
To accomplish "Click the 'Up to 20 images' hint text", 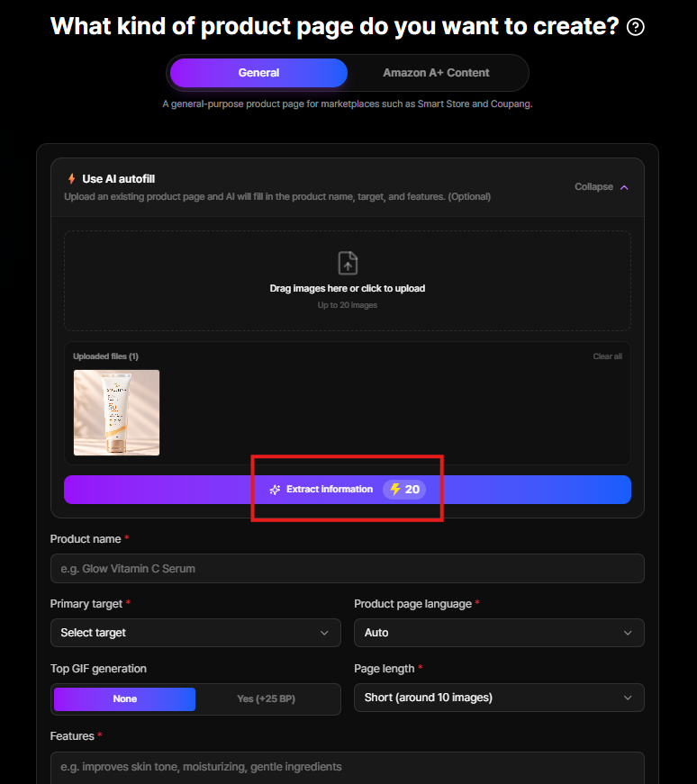I will 348,305.
